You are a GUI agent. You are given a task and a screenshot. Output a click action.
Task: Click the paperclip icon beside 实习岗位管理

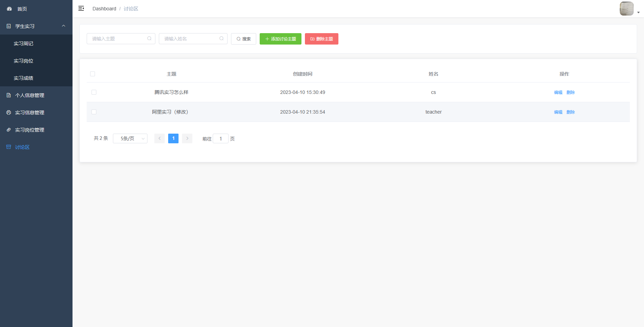[9, 130]
